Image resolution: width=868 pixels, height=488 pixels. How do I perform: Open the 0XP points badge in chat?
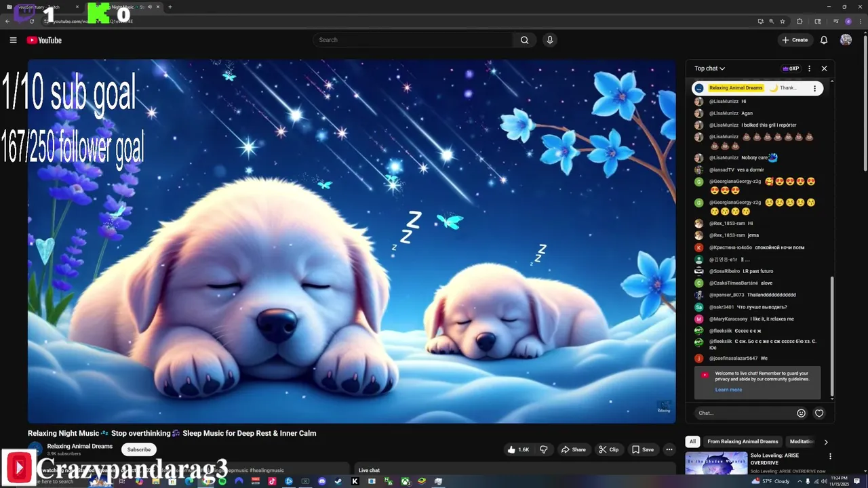[791, 68]
